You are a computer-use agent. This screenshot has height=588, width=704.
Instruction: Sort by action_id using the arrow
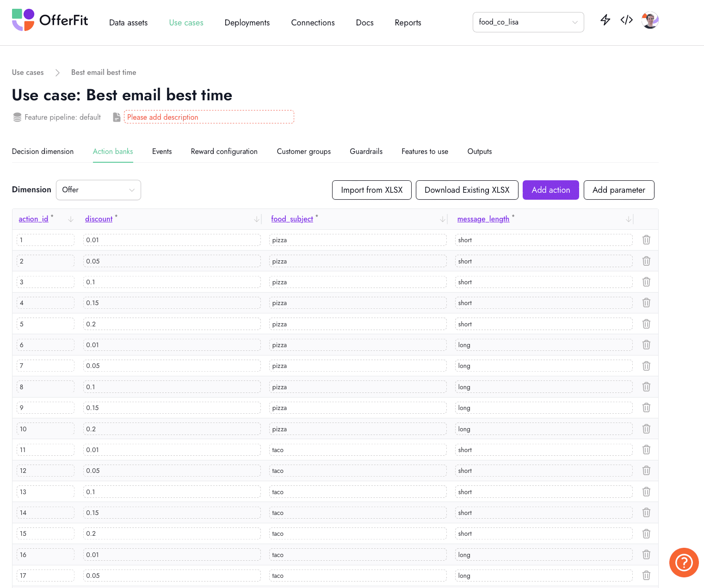pyautogui.click(x=71, y=219)
